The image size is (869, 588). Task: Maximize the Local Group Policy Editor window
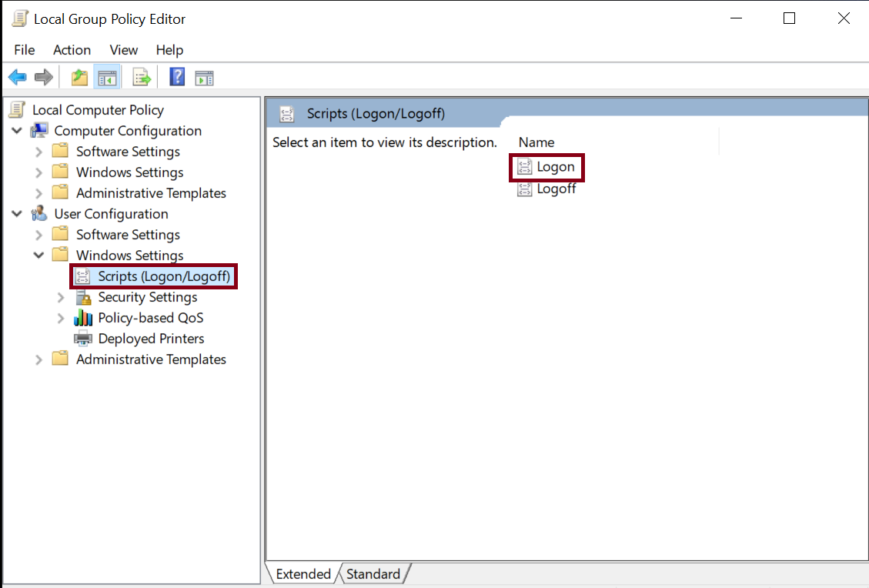click(789, 18)
